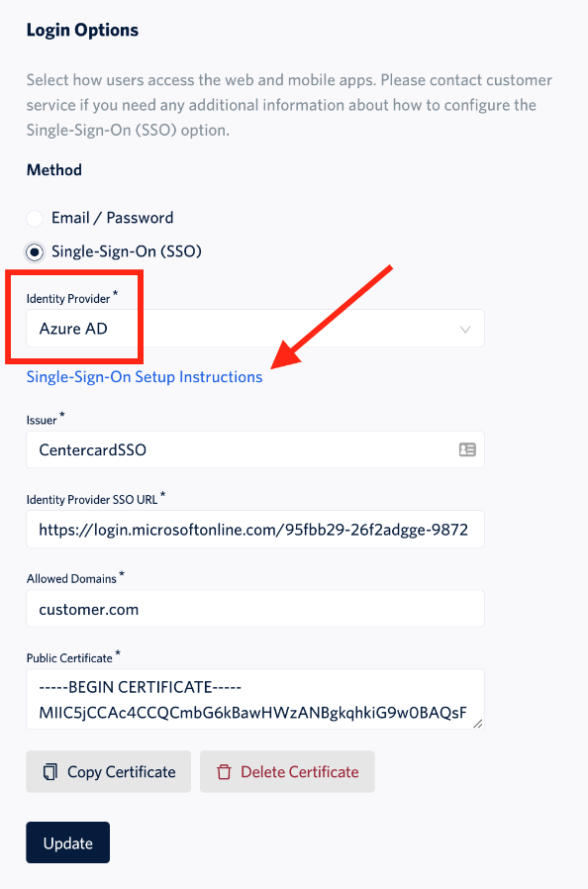Select the Email / Password radio button
This screenshot has height=889, width=588.
[34, 217]
